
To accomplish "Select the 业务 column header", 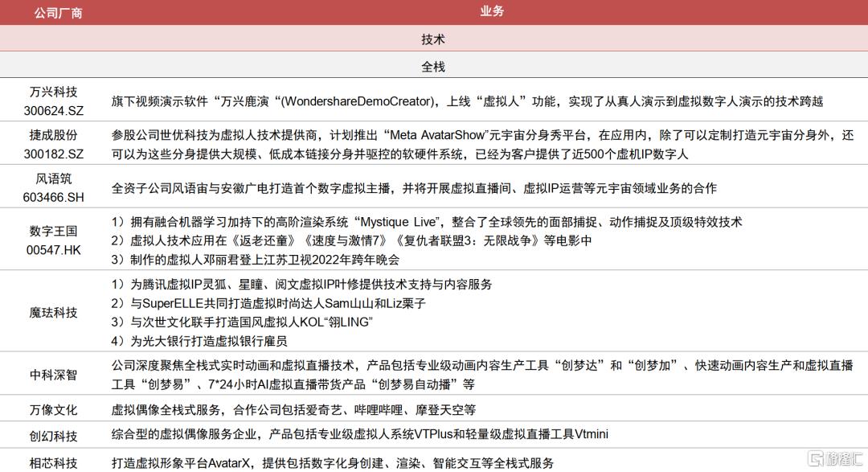I will (492, 11).
